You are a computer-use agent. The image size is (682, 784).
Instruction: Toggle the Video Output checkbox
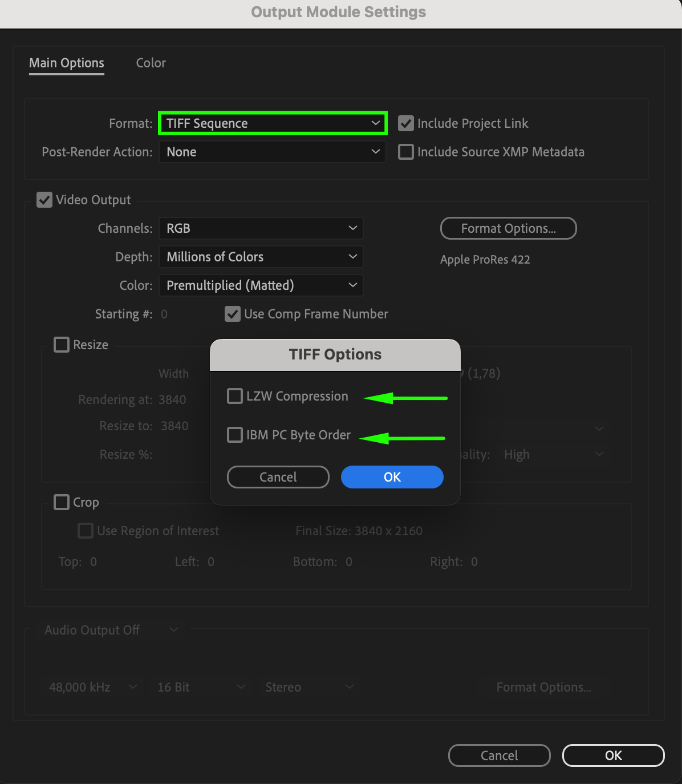[x=44, y=200]
